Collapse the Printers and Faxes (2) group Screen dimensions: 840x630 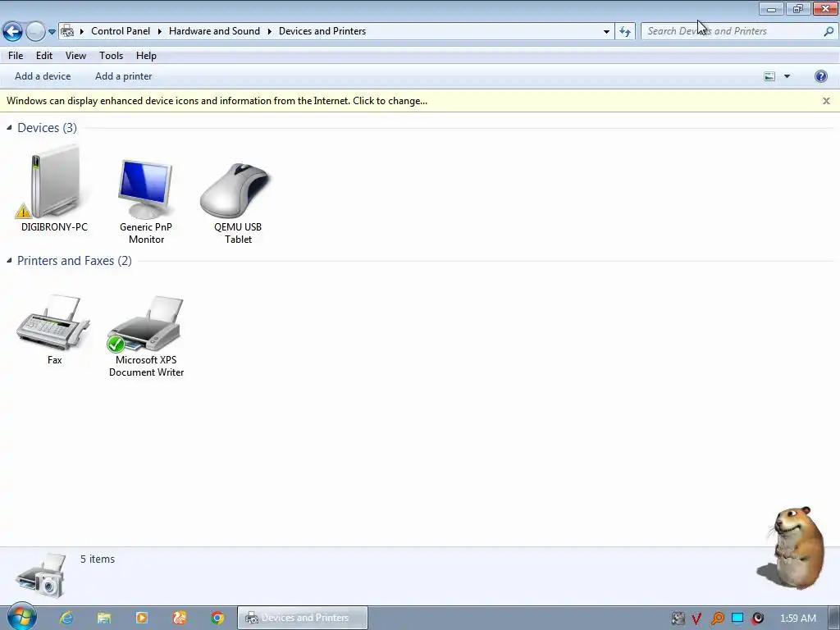[x=9, y=260]
